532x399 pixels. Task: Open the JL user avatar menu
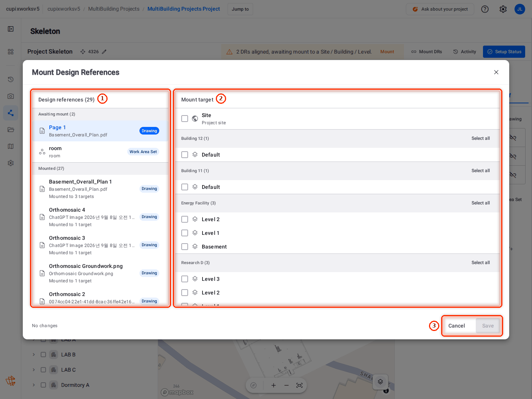click(520, 9)
